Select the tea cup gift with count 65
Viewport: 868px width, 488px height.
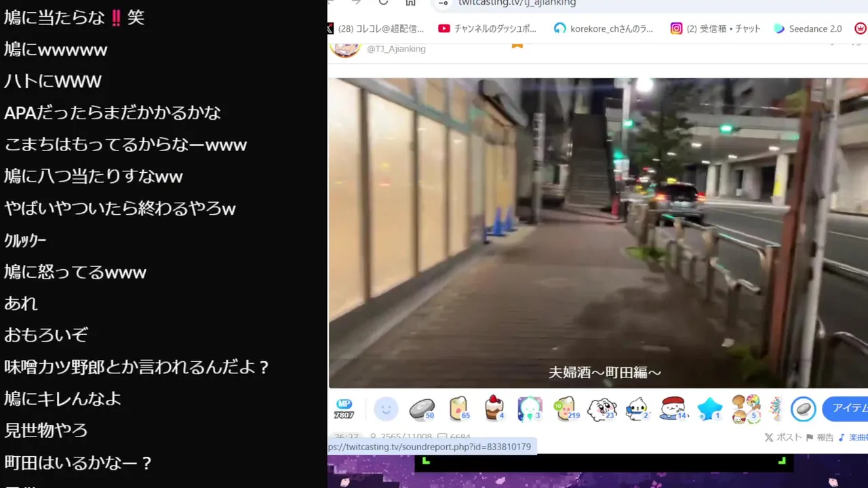(459, 409)
